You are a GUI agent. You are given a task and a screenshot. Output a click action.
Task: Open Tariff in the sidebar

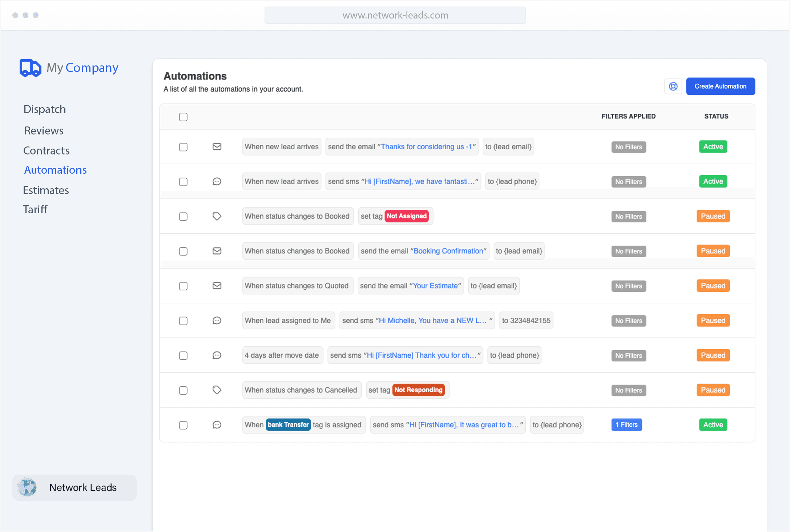(x=35, y=209)
